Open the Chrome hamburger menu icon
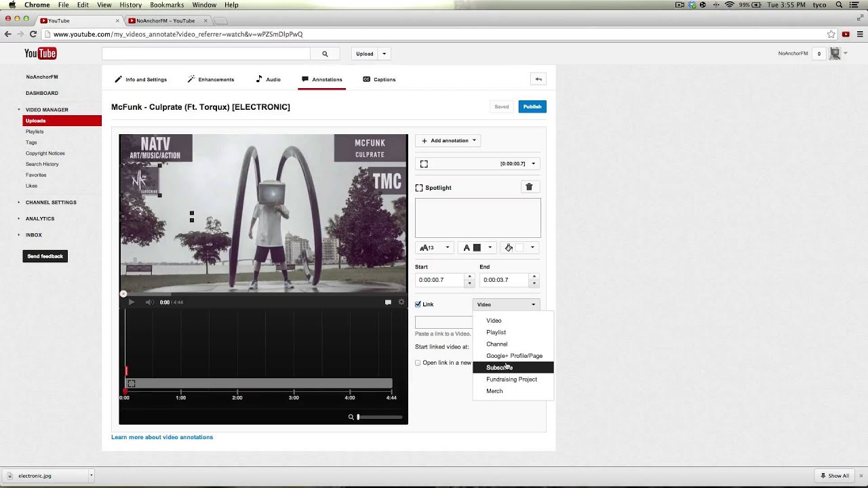 click(x=860, y=34)
